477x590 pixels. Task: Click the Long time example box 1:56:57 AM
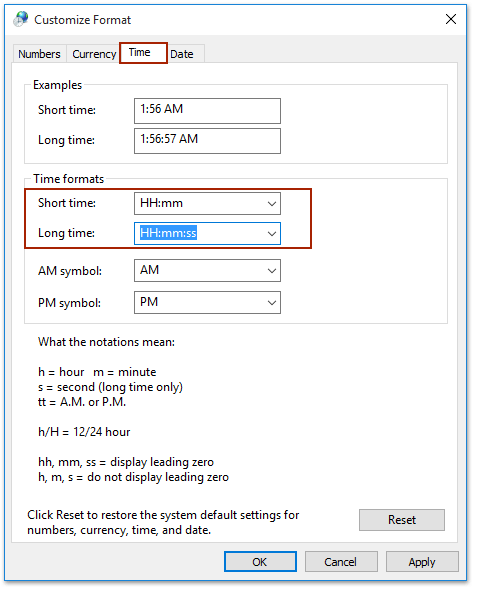[207, 141]
